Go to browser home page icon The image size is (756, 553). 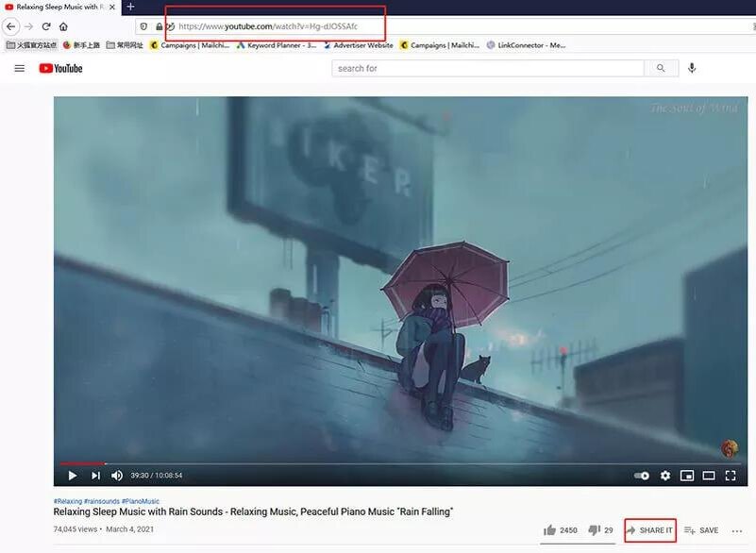click(63, 26)
